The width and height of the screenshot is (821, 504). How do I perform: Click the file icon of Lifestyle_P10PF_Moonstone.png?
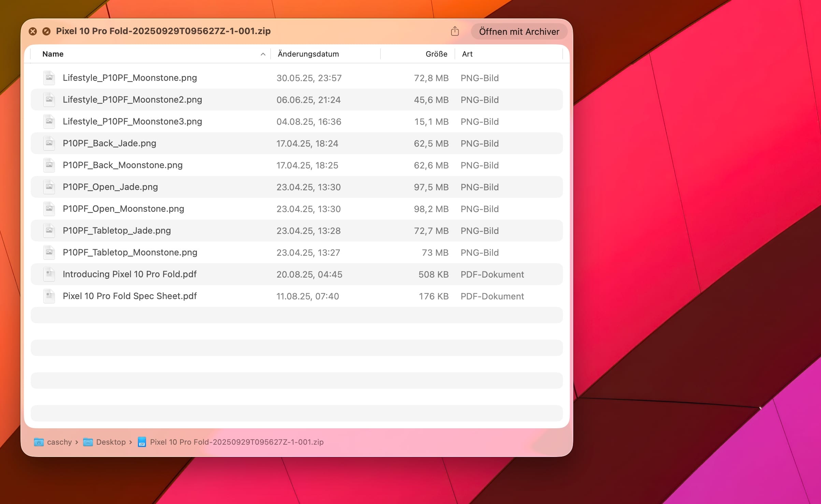49,78
